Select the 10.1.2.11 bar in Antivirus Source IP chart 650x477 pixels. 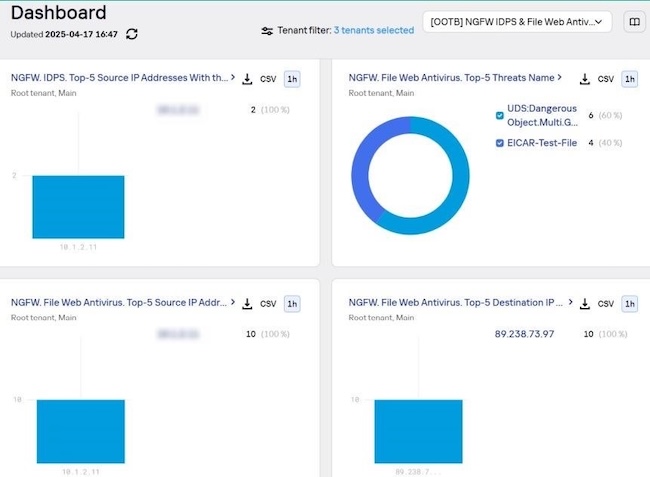click(x=81, y=431)
